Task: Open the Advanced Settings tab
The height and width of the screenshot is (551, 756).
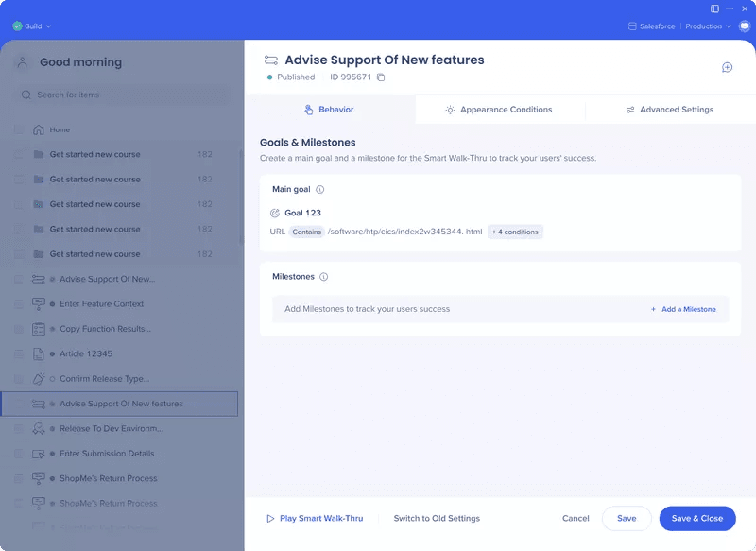Action: [x=669, y=110]
